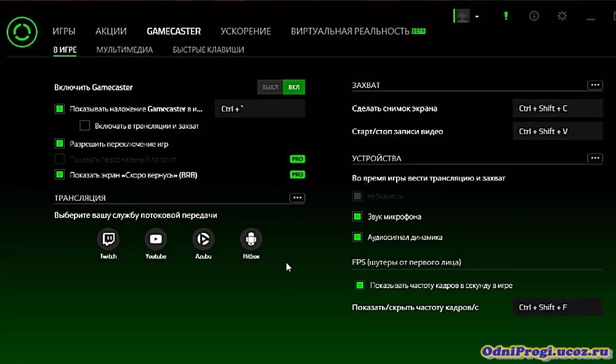
Task: Minimize the Cortex window
Action: (591, 18)
